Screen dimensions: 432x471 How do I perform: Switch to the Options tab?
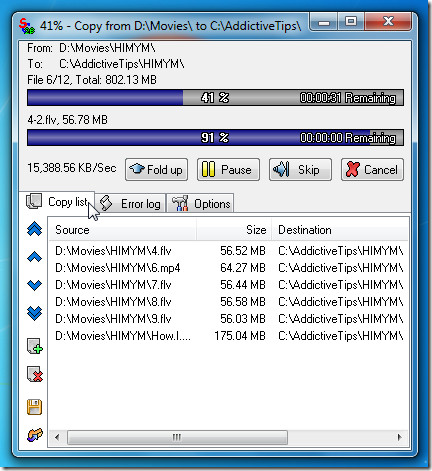200,203
